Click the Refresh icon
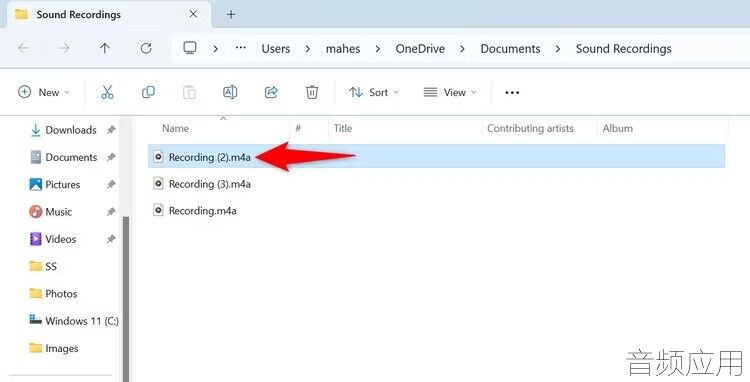 [146, 48]
